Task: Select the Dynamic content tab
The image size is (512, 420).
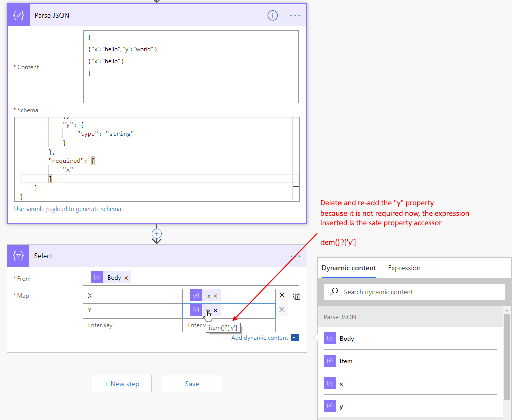Action: tap(349, 268)
